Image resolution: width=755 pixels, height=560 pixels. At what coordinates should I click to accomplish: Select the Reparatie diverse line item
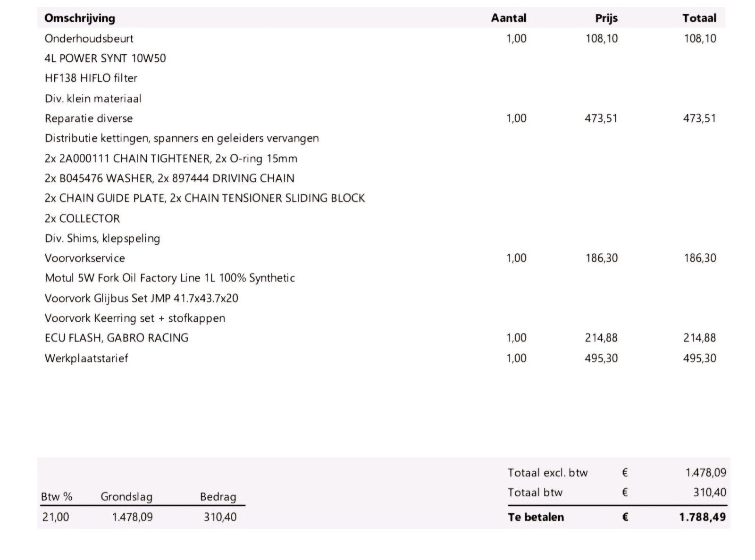click(x=380, y=118)
